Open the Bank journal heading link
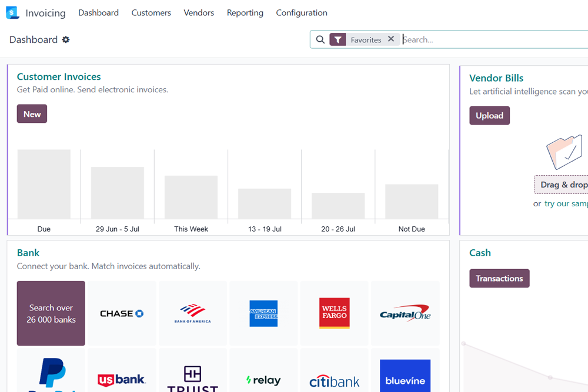 click(x=28, y=253)
